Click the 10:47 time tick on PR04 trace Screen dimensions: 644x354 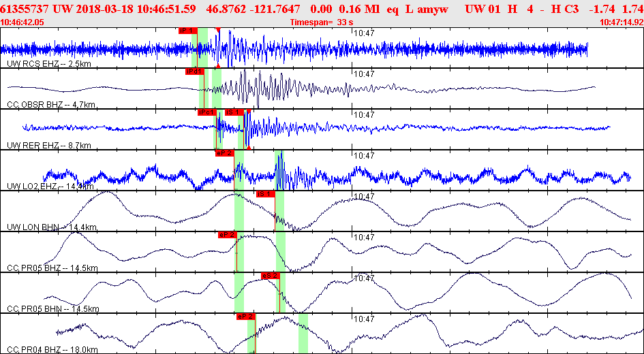(x=364, y=319)
